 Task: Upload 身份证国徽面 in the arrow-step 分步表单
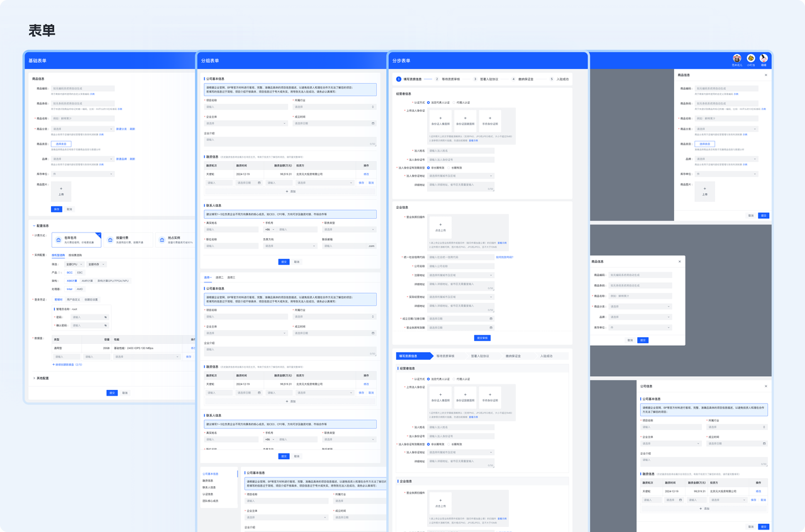tap(465, 396)
